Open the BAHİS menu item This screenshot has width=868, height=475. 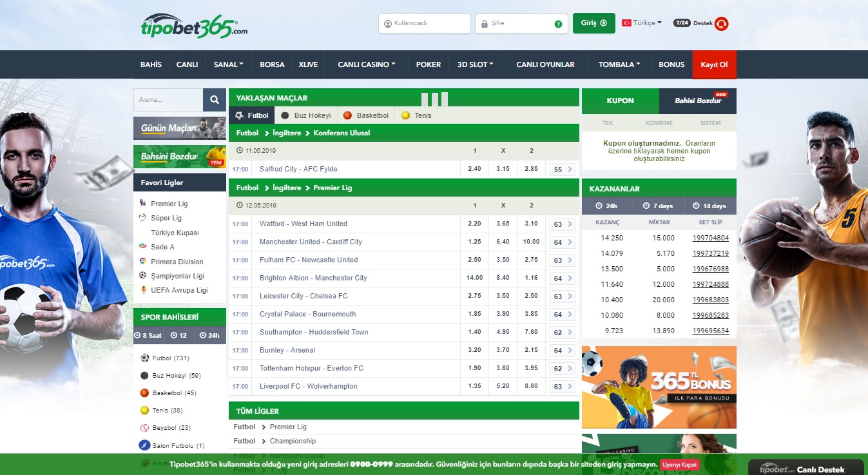tap(151, 64)
